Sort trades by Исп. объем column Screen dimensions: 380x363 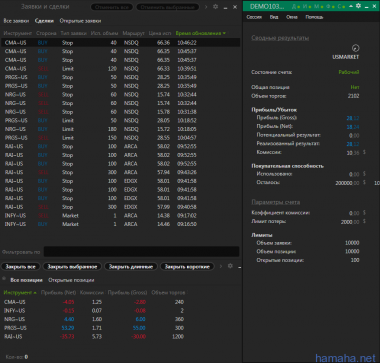coord(104,33)
